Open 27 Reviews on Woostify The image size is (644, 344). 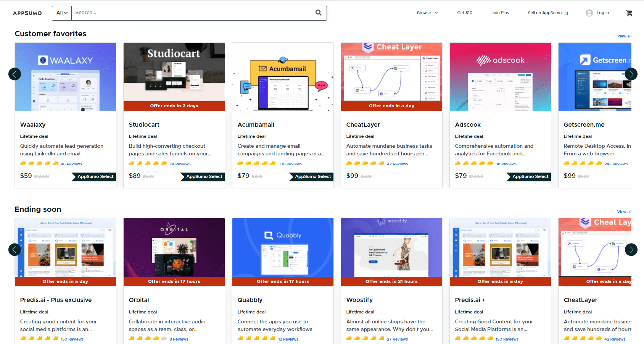[x=398, y=339]
